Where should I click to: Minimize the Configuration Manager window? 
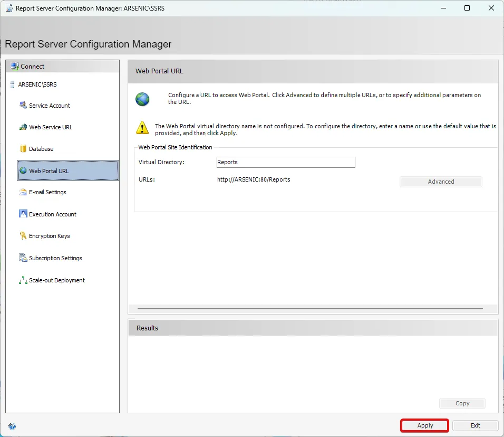tap(443, 8)
